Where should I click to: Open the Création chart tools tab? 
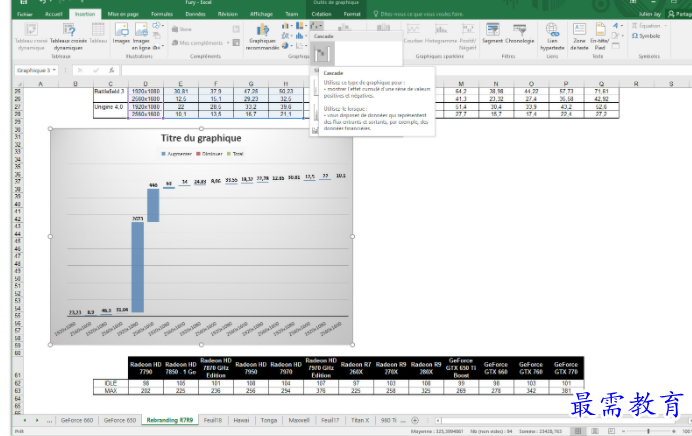point(322,14)
